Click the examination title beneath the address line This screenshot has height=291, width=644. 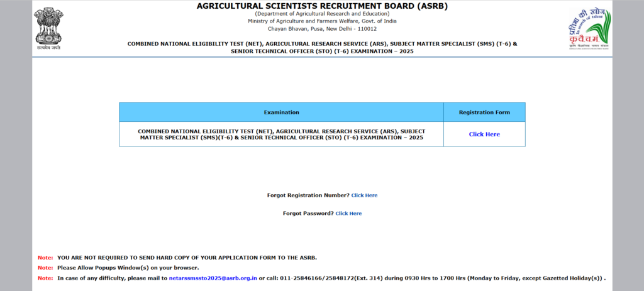322,47
